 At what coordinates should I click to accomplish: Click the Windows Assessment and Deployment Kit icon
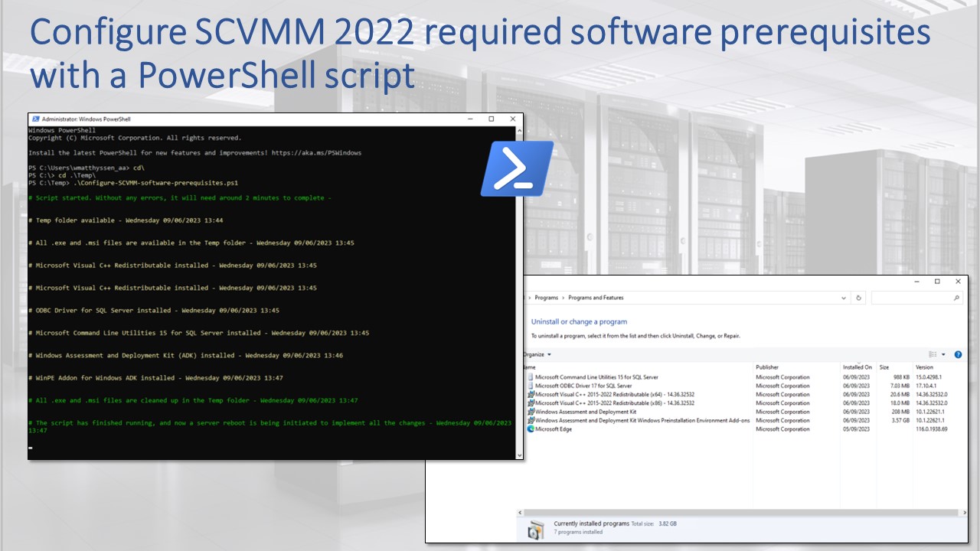coord(531,412)
